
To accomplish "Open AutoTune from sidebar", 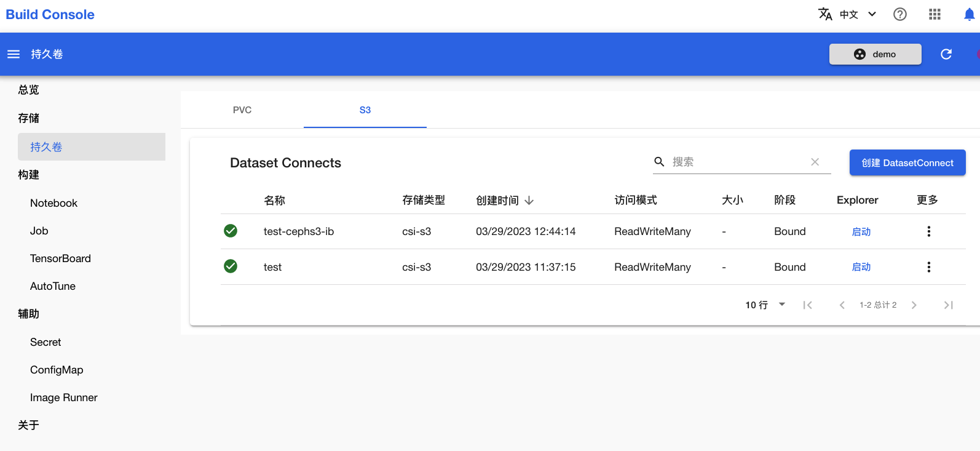I will click(x=53, y=286).
